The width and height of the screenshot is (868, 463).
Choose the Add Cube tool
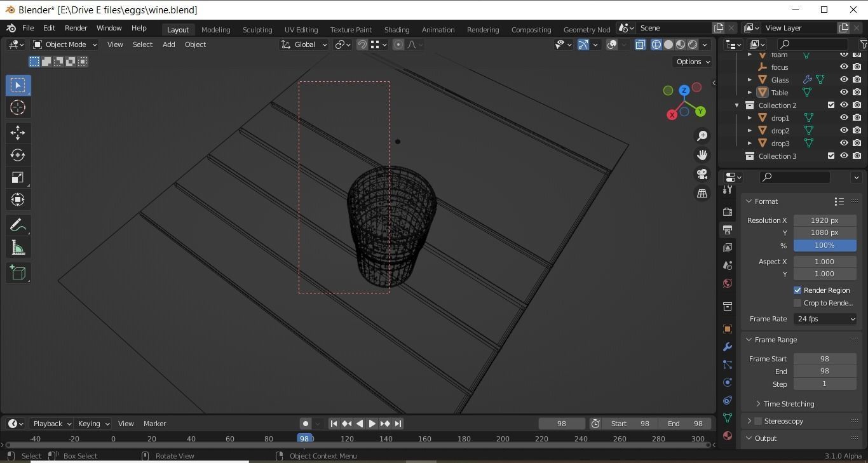[x=18, y=273]
